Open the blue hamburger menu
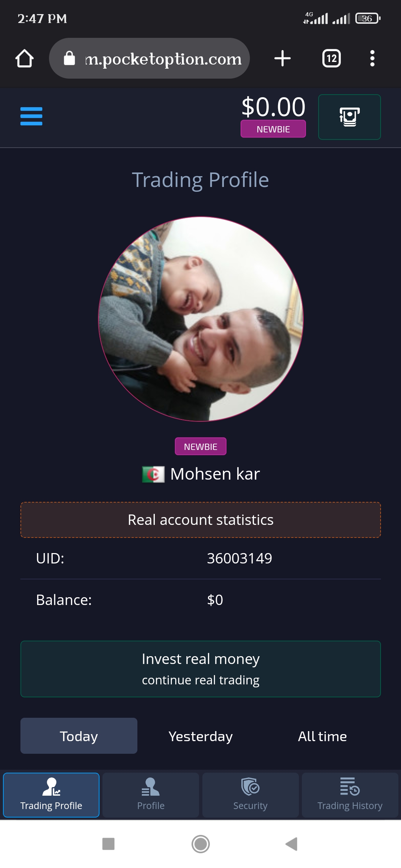This screenshot has width=401, height=868. (x=31, y=116)
